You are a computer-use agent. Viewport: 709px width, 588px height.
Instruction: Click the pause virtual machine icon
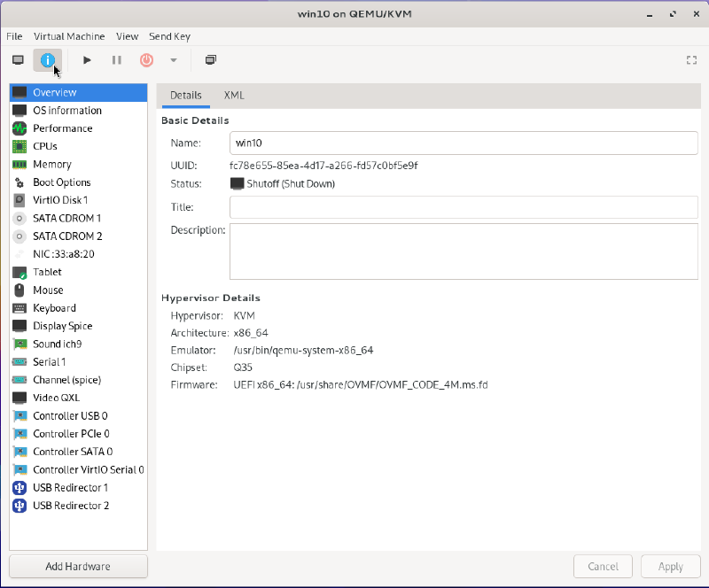[x=117, y=60]
